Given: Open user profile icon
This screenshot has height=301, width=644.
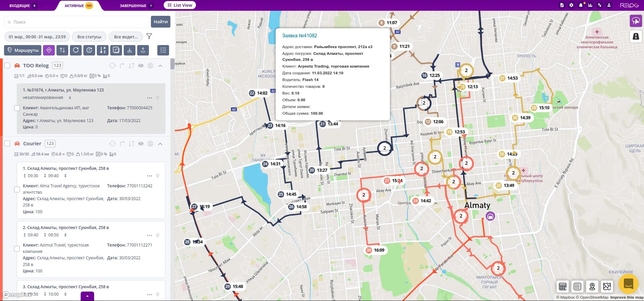Looking at the screenshot, I should [609, 5].
